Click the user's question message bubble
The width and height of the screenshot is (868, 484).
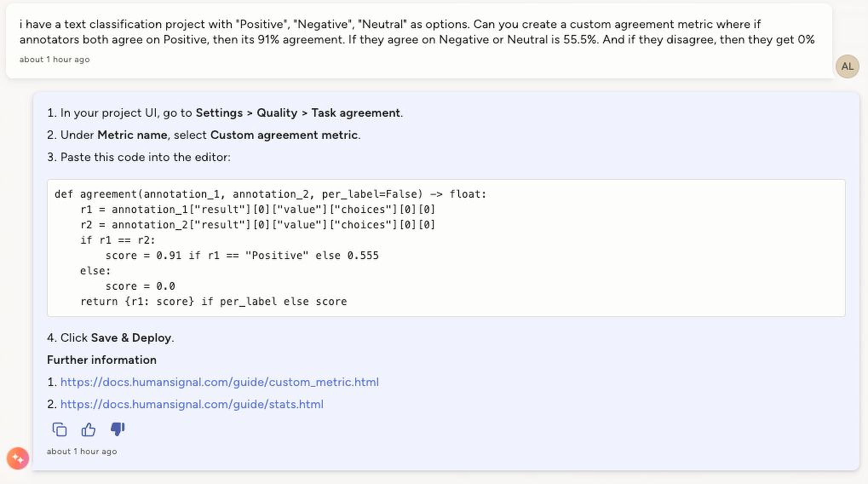[417, 32]
